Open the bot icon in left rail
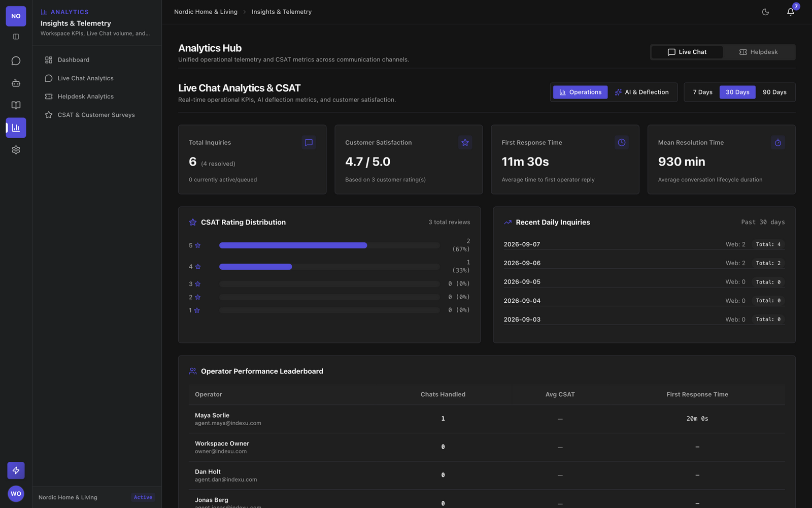This screenshot has height=508, width=812. point(16,83)
